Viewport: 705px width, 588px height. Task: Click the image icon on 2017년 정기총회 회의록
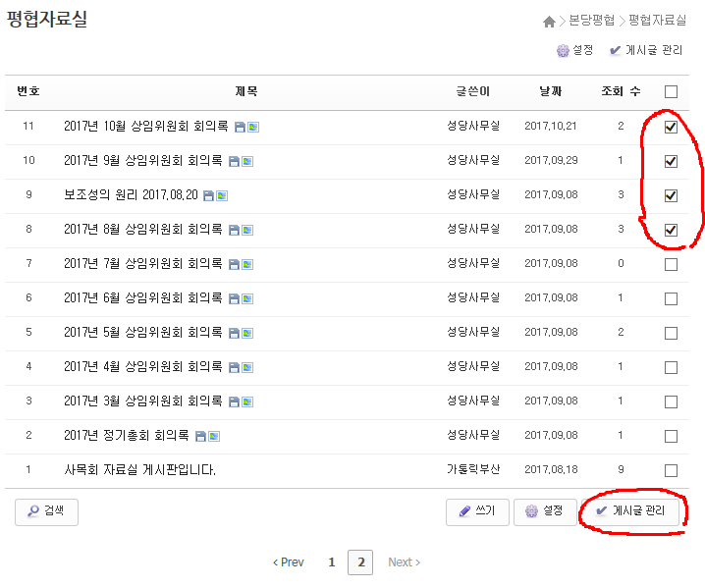[x=214, y=436]
